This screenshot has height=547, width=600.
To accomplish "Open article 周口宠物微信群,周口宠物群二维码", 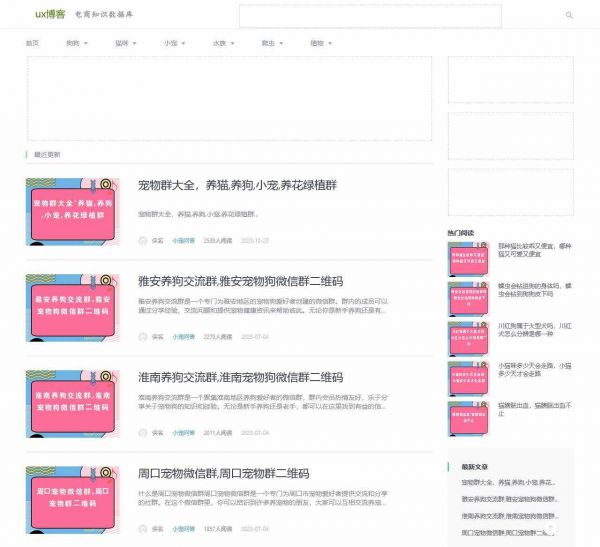I will click(223, 474).
